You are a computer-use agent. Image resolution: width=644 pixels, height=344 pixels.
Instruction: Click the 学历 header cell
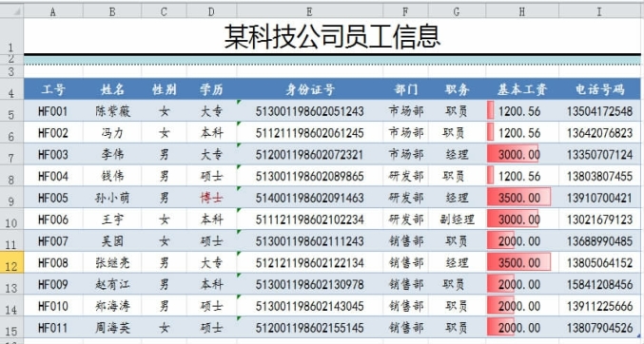[211, 89]
